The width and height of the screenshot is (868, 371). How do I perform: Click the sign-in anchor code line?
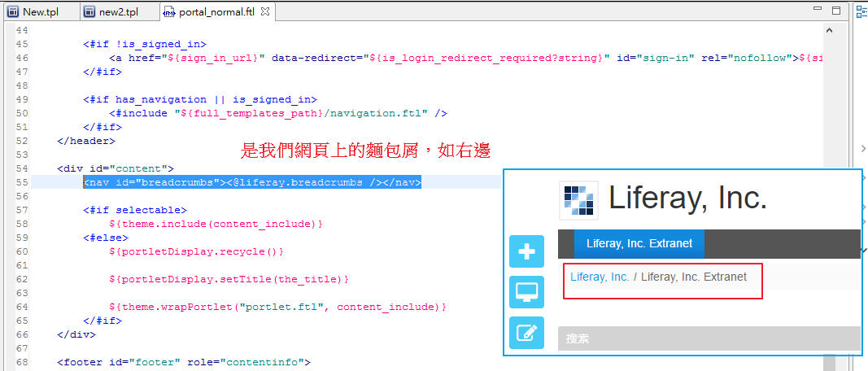point(465,58)
